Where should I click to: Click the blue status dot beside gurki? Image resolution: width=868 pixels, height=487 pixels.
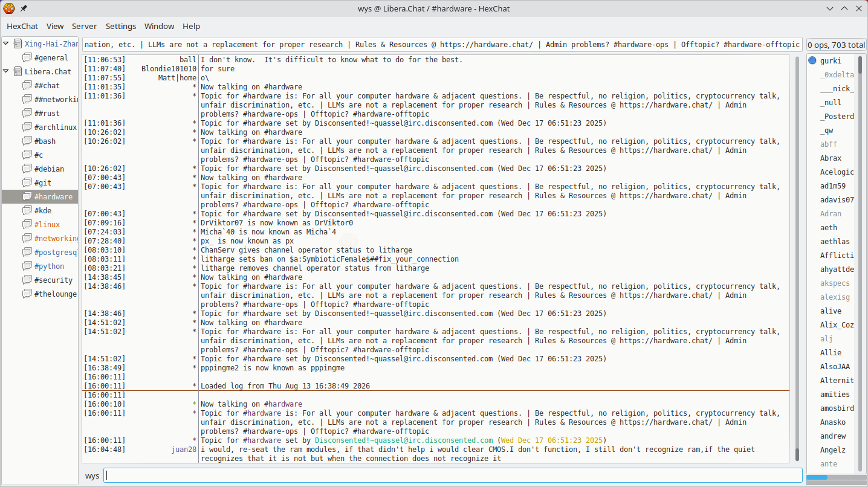(x=812, y=60)
